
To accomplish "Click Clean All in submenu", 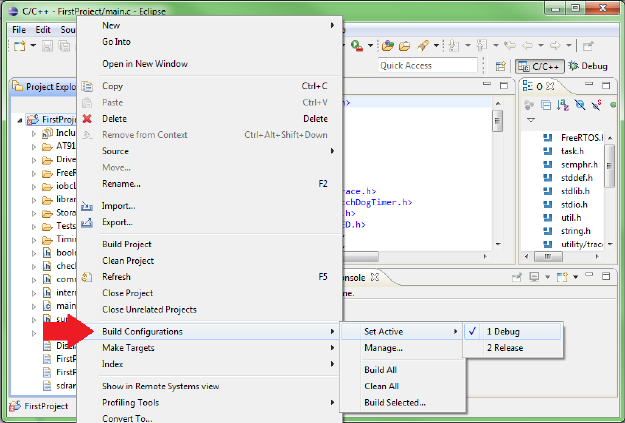I will pos(403,386).
